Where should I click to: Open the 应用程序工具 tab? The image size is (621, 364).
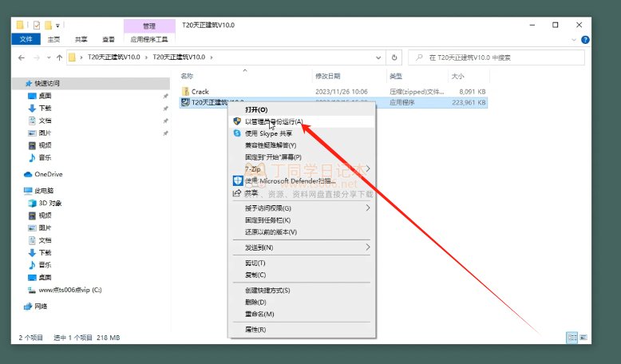pos(149,39)
